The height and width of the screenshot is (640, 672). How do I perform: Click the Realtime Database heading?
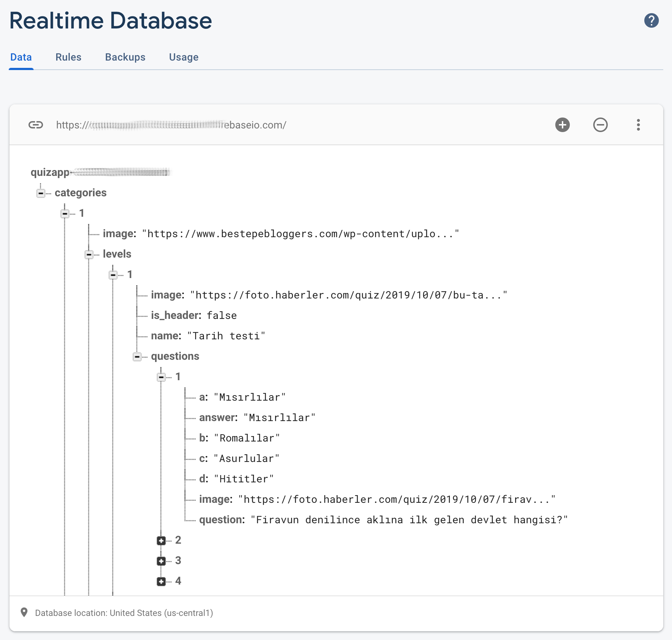coord(111,20)
